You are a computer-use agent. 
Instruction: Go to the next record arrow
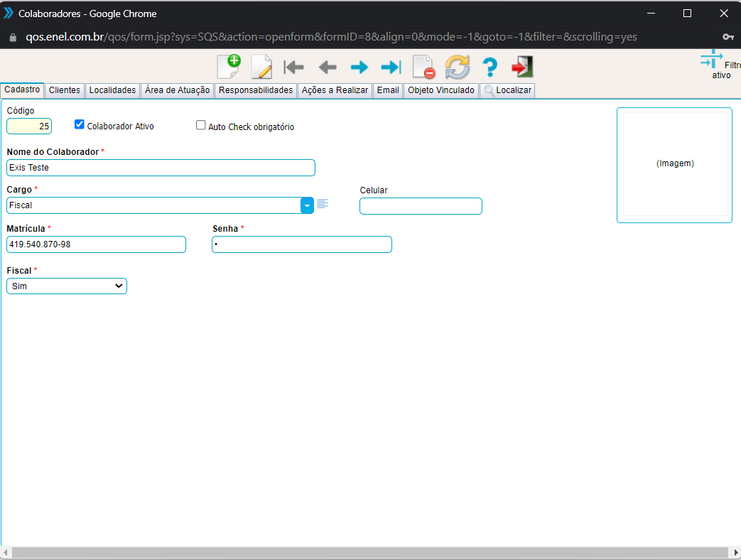click(x=359, y=68)
